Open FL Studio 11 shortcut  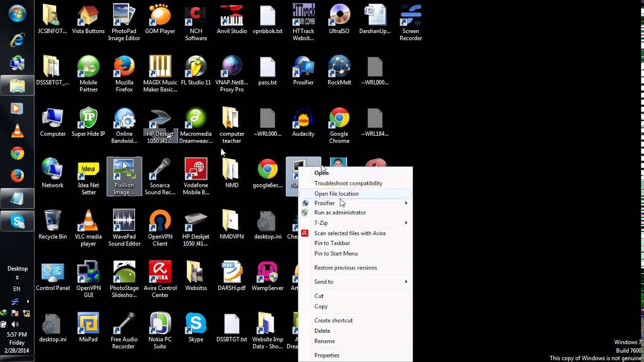pos(196,70)
